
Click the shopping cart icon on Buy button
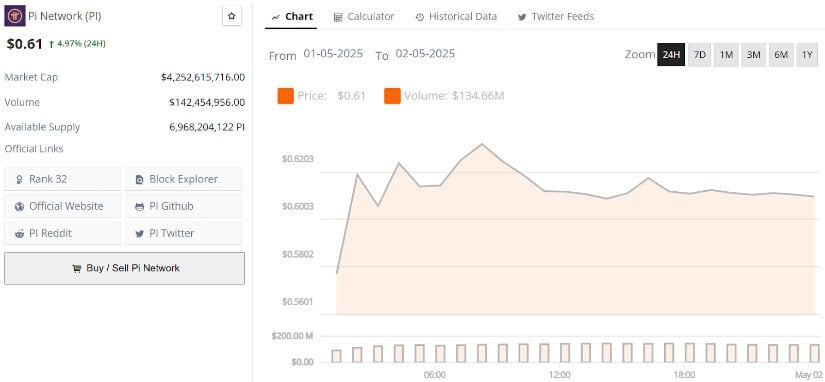[77, 268]
